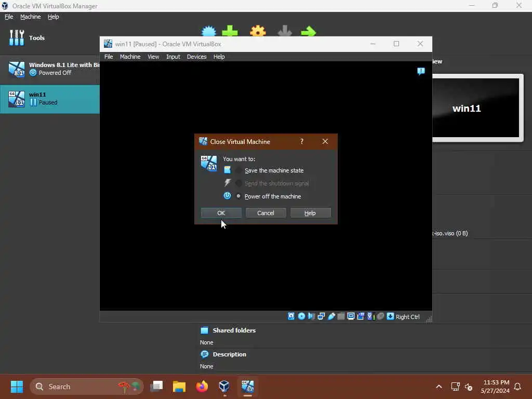Screen dimensions: 532x399
Task: Click the audio status bar icon
Action: 311,316
